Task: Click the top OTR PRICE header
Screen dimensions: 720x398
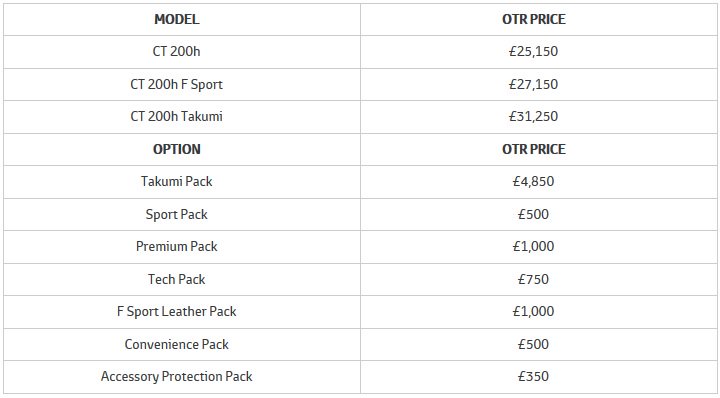Action: (x=534, y=19)
